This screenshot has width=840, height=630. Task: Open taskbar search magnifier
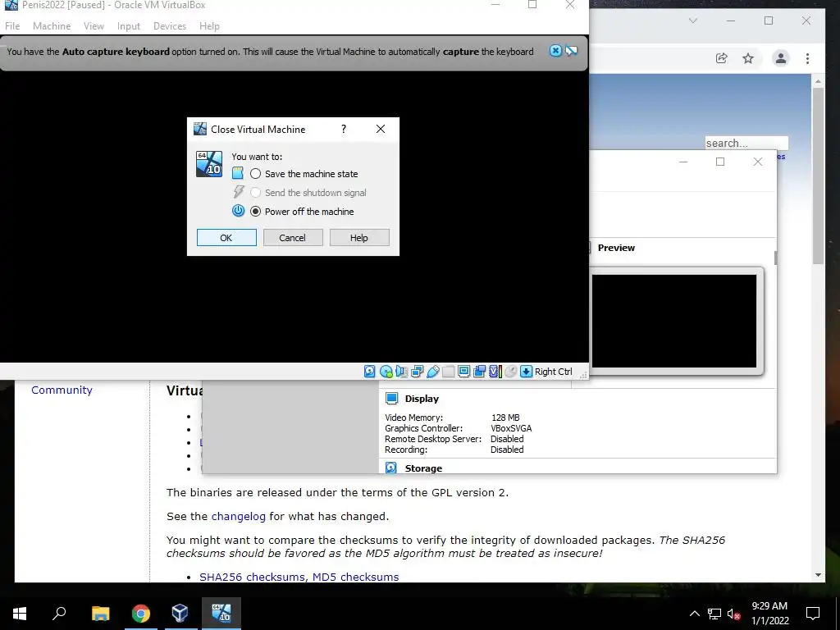click(59, 614)
